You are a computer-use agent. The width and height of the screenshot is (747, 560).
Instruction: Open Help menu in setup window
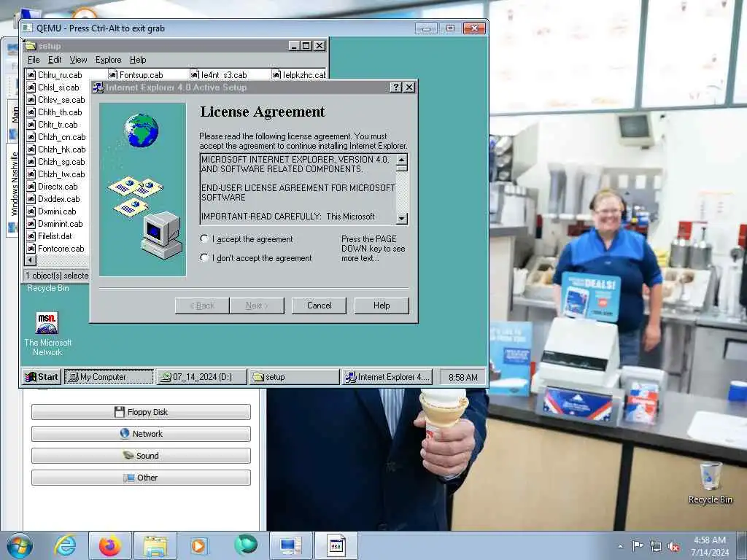click(138, 60)
